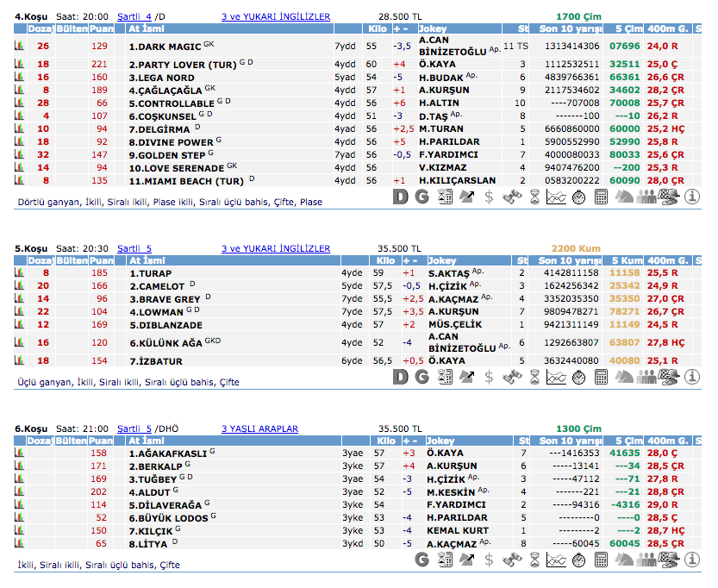The image size is (718, 588).
Task: Click the Puan column header in race 4
Action: [x=102, y=28]
